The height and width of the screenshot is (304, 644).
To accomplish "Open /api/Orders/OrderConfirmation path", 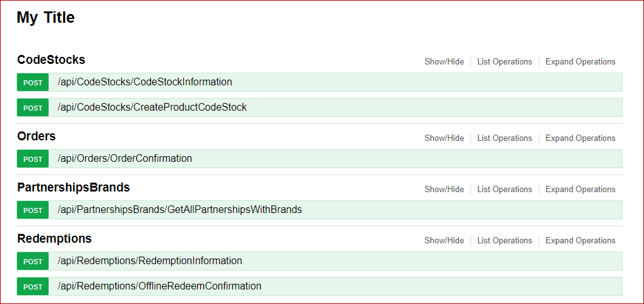I will [125, 159].
